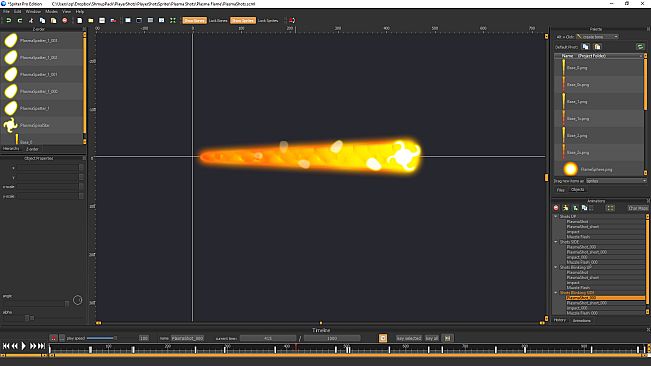Click the 'key selected' button
This screenshot has height=366, width=651.
click(x=409, y=338)
